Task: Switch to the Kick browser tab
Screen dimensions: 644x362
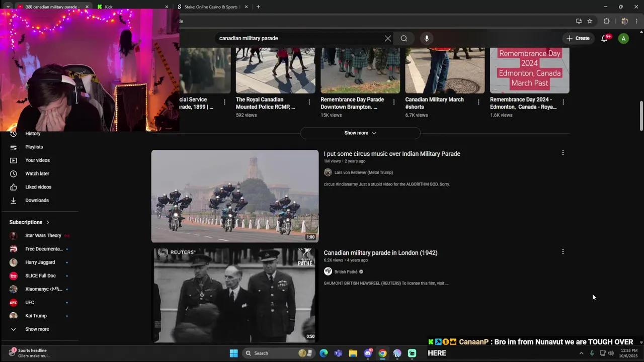Action: coord(133,7)
